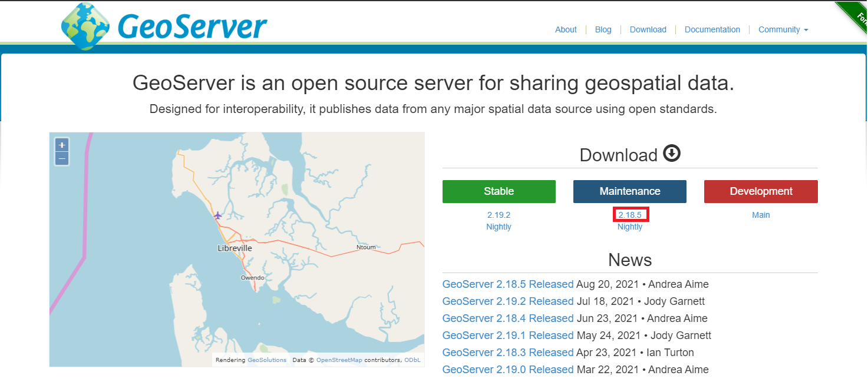Screen dimensions: 868x392
Task: Click the Ntoum label on map
Action: pos(366,247)
